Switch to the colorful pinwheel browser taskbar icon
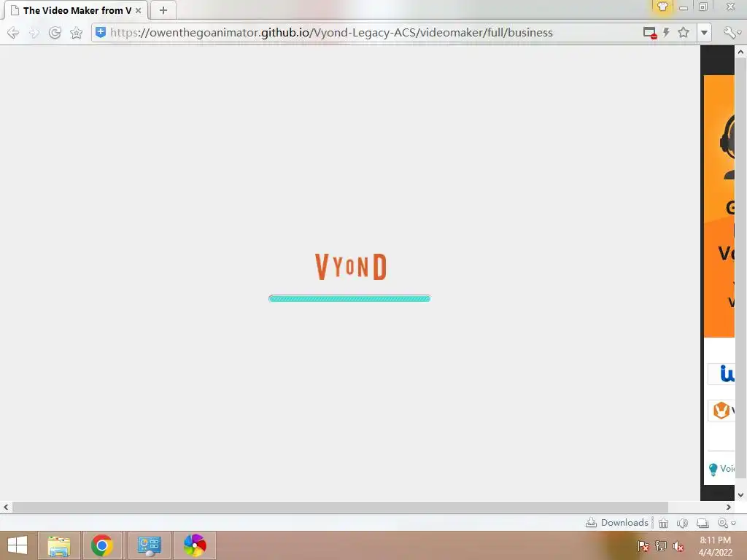This screenshot has height=560, width=747. [195, 545]
